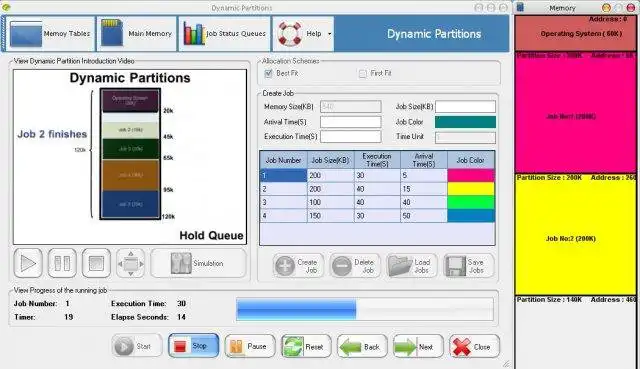The height and width of the screenshot is (369, 640).
Task: Stop the introduction video playback
Action: tap(96, 263)
